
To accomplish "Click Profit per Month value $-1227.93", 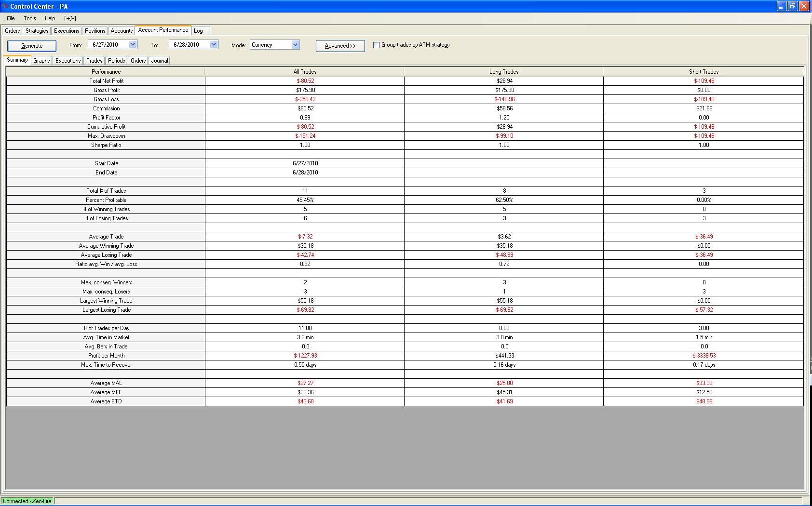I will pyautogui.click(x=305, y=356).
